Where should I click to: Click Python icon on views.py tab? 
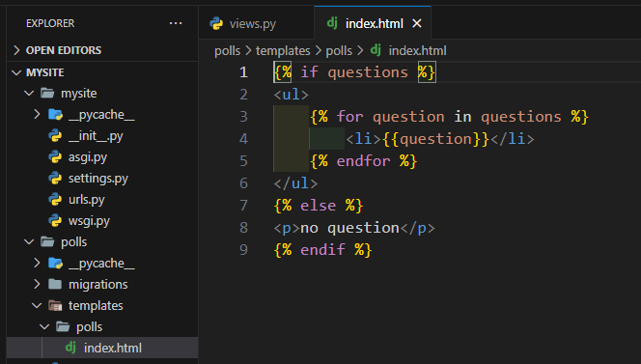click(216, 23)
